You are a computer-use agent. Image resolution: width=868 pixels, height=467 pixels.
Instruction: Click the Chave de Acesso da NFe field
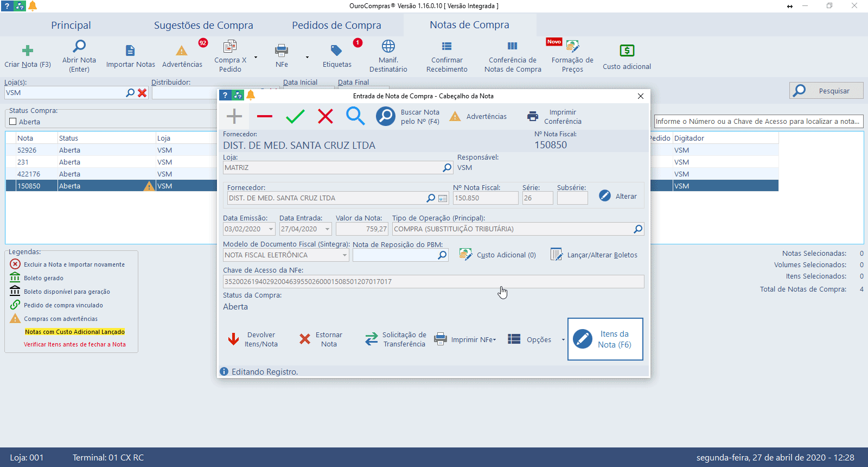[433, 281]
